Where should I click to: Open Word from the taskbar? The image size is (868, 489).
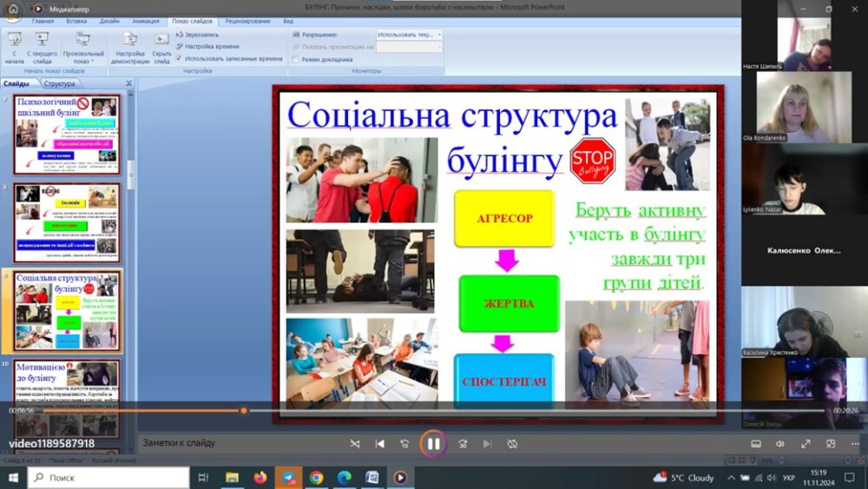pos(372,478)
